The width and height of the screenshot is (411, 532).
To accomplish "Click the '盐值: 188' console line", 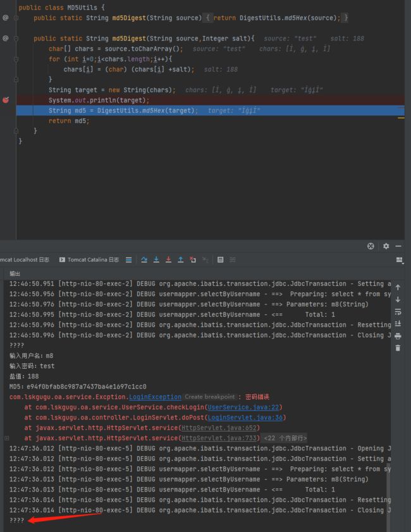I will 24,376.
